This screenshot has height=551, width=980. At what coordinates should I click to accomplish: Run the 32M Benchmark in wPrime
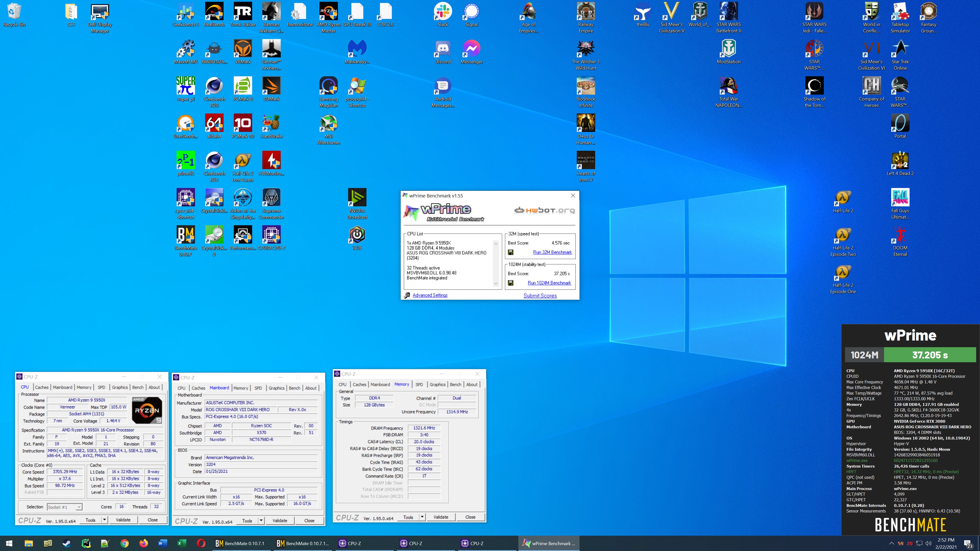[552, 252]
